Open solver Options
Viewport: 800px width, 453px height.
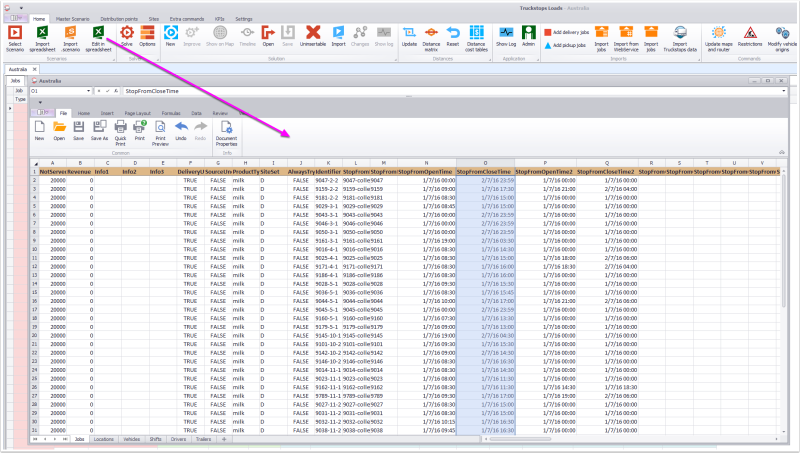click(147, 33)
